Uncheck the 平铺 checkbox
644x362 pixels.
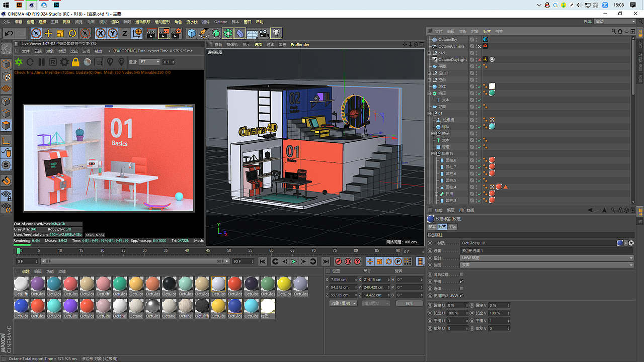(x=461, y=281)
